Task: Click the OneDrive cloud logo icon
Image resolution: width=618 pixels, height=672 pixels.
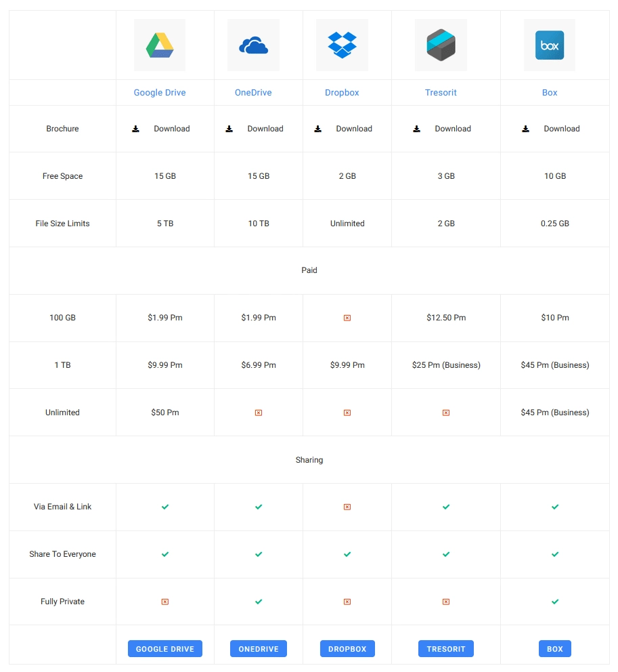Action: click(252, 45)
